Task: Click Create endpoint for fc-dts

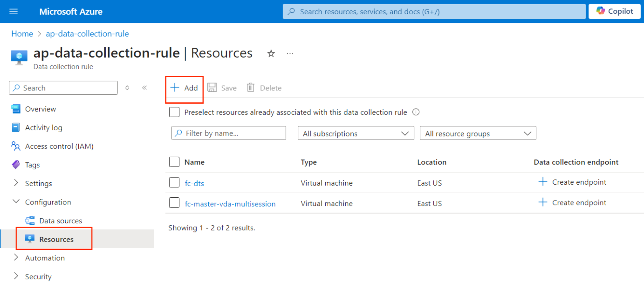Action: point(572,182)
